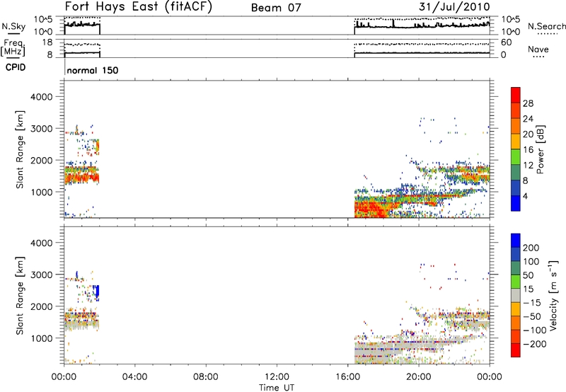Click the "1000" tick of the Velocity panel

tap(41, 338)
